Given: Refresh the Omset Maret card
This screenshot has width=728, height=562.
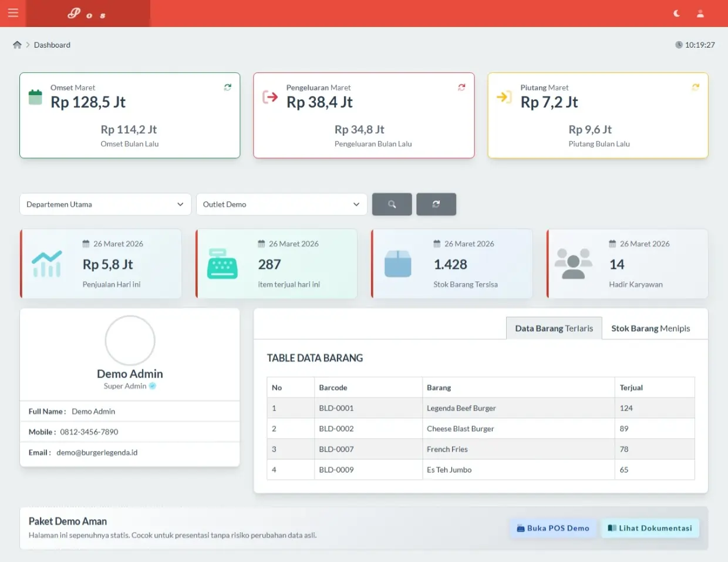Looking at the screenshot, I should [x=228, y=88].
